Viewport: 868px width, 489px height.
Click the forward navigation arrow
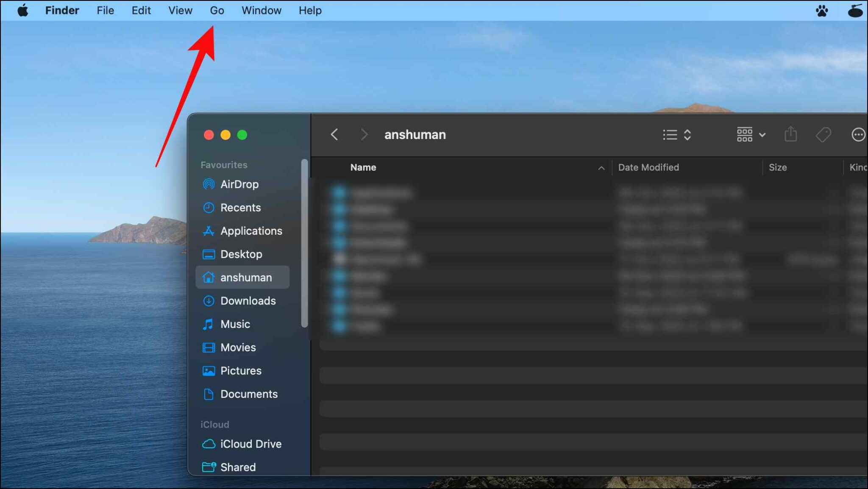[x=364, y=134]
